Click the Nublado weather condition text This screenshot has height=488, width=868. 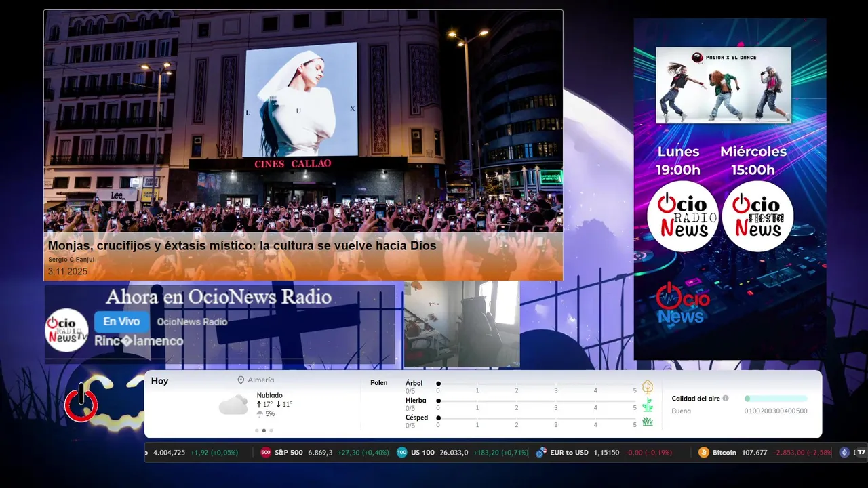[x=270, y=395]
